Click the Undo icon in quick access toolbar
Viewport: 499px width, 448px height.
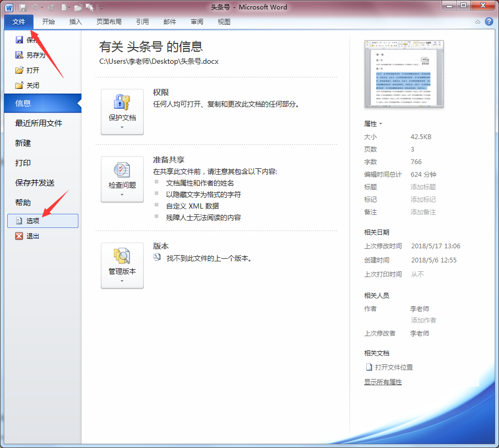(x=34, y=7)
